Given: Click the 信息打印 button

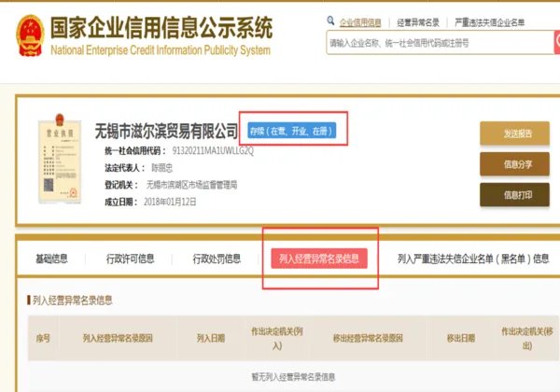Looking at the screenshot, I should pyautogui.click(x=514, y=195).
